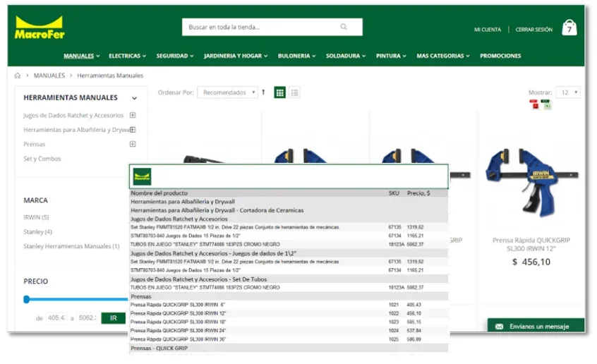
Task: Click Jugos de Dados Ratchet - Set De Tubos header
Action: coord(289,279)
